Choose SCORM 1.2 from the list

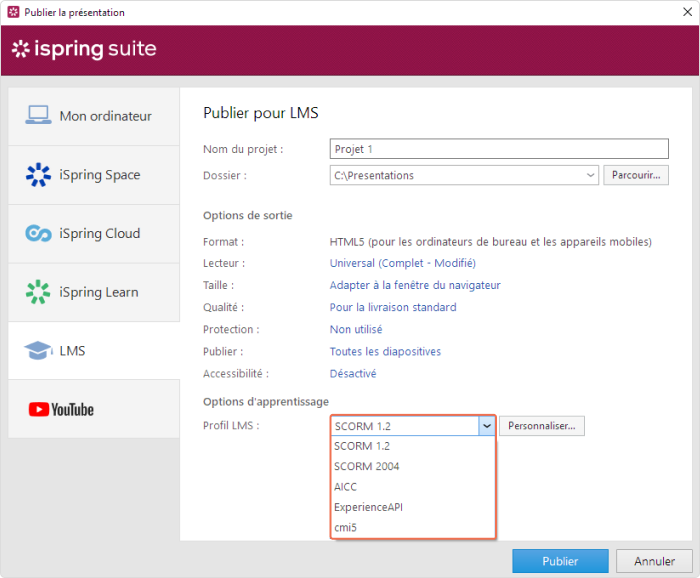point(413,446)
